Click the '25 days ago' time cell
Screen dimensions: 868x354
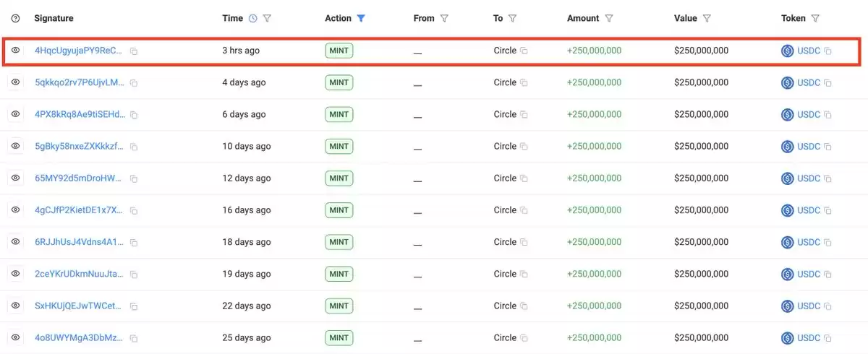click(x=247, y=337)
